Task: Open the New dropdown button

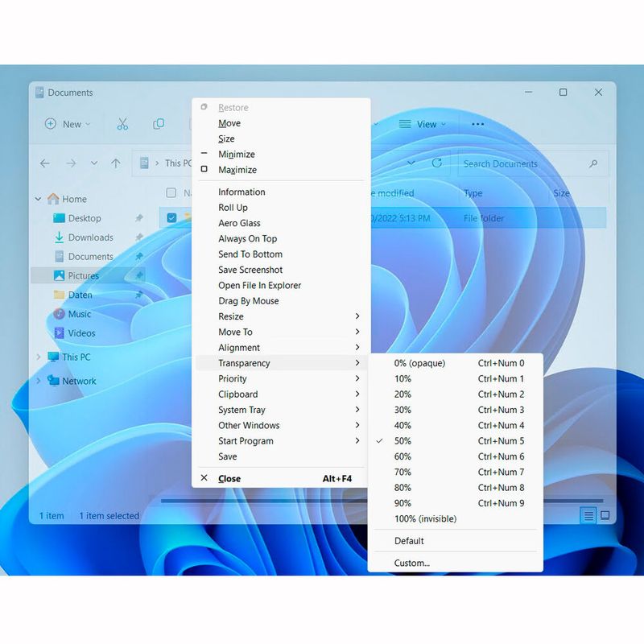Action: (x=68, y=124)
